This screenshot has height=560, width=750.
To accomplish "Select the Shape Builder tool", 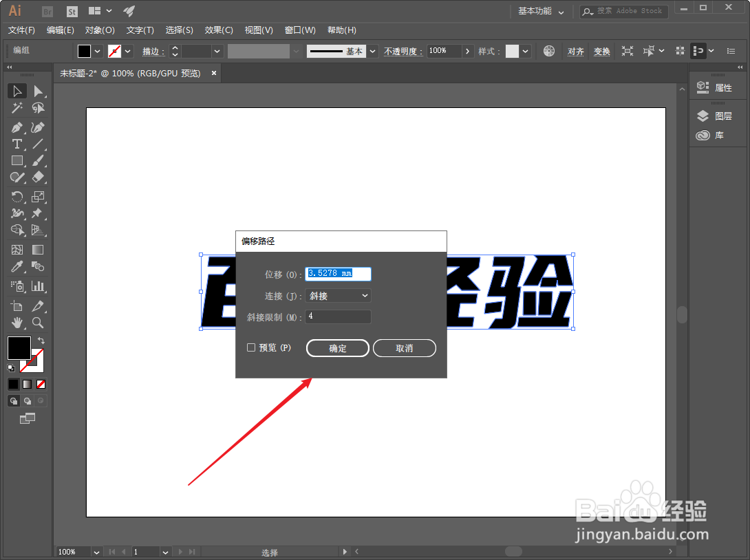I will pyautogui.click(x=17, y=230).
